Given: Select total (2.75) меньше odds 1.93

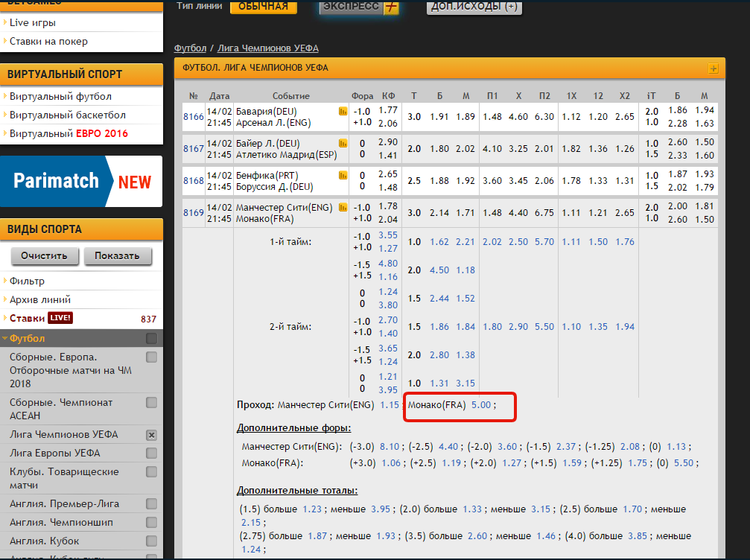Looking at the screenshot, I should [386, 536].
